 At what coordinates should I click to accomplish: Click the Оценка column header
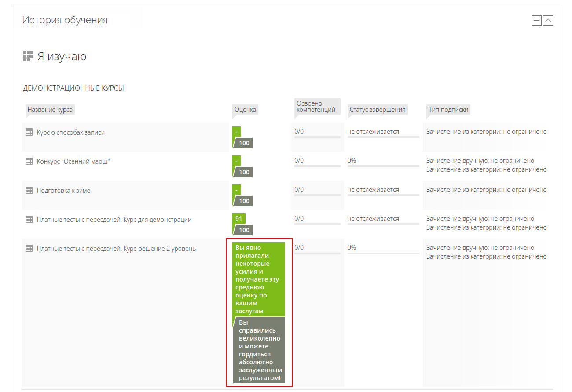click(x=245, y=110)
